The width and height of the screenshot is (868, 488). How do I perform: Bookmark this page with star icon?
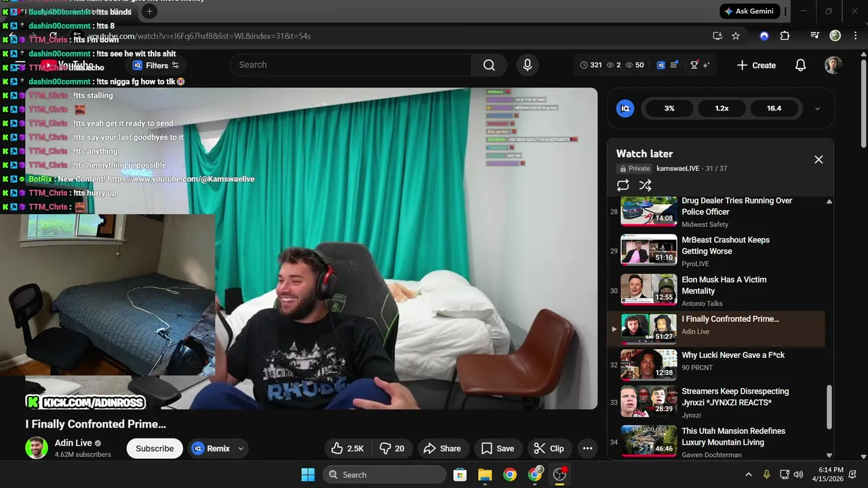(x=736, y=36)
